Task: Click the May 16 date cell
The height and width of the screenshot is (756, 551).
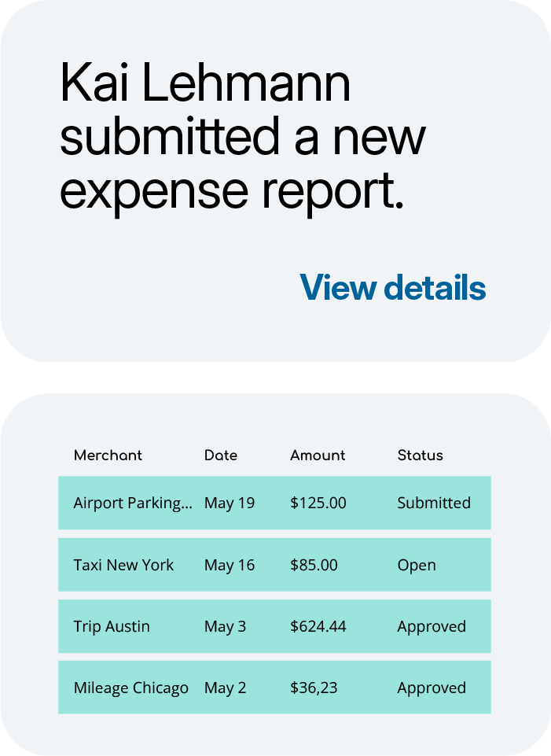Action: pos(230,565)
